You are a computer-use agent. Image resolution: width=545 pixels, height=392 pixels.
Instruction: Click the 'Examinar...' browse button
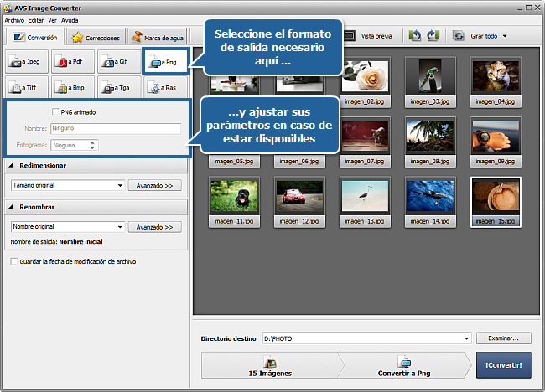(503, 338)
